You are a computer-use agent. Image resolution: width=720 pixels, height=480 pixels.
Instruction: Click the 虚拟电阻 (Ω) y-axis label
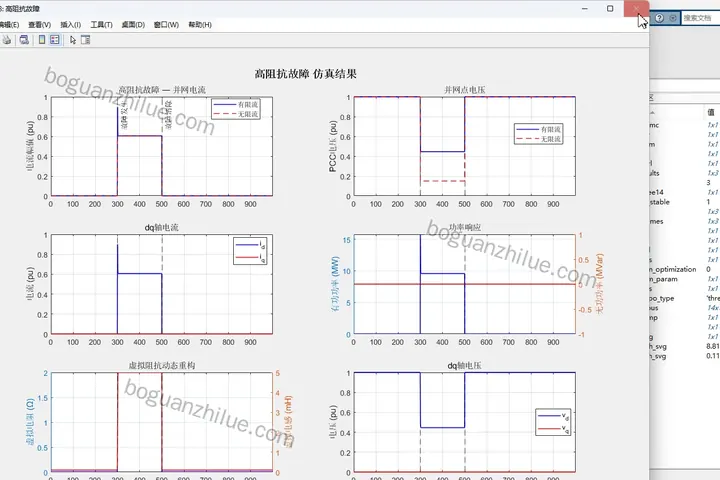(30, 422)
